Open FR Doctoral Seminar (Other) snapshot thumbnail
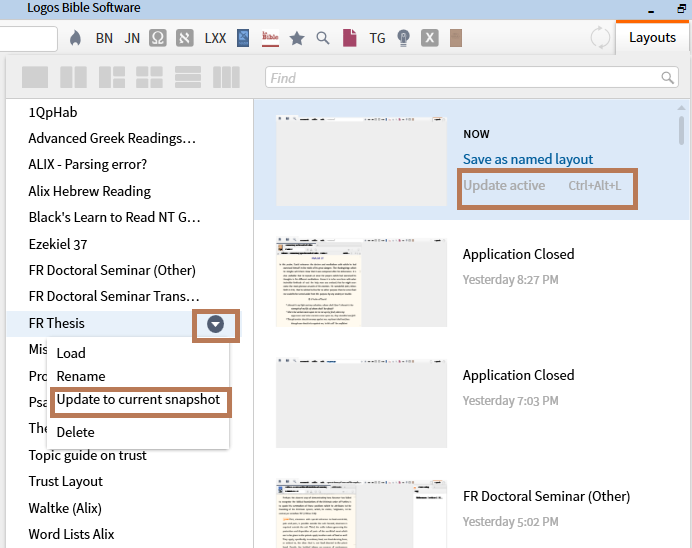 [361, 514]
